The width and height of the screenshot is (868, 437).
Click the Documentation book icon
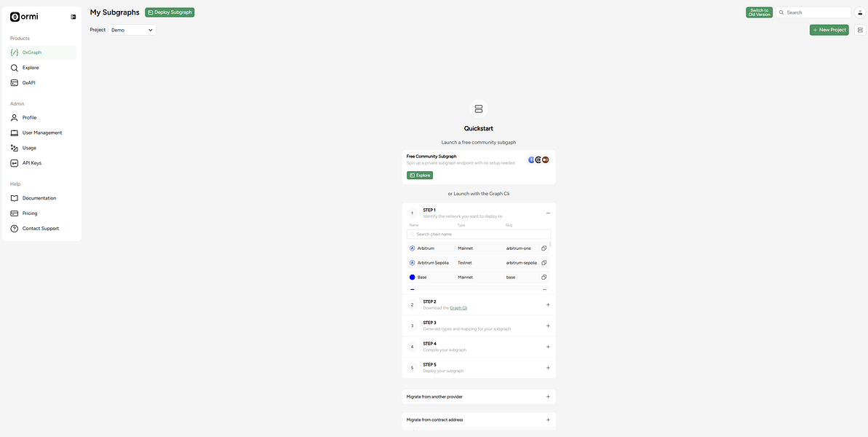pyautogui.click(x=15, y=197)
